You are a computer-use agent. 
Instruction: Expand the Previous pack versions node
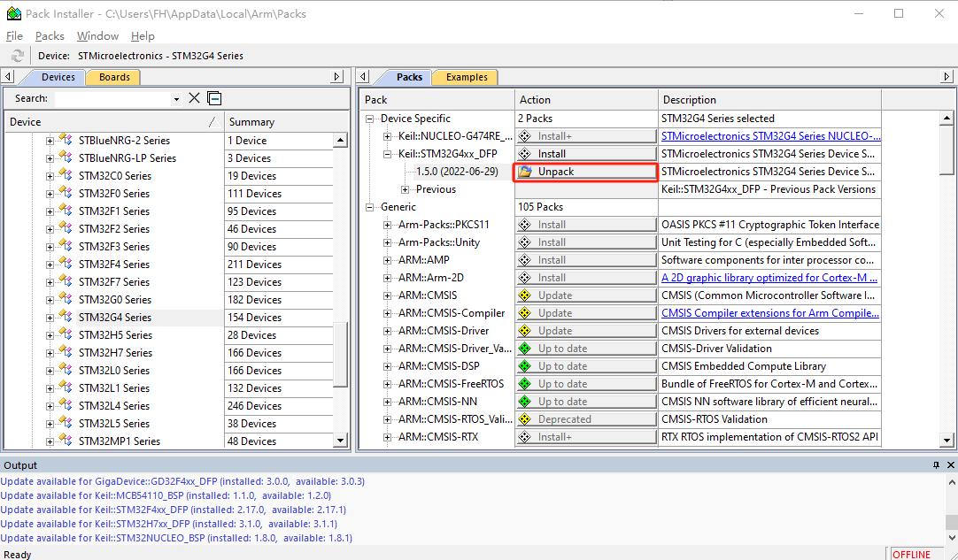(406, 189)
